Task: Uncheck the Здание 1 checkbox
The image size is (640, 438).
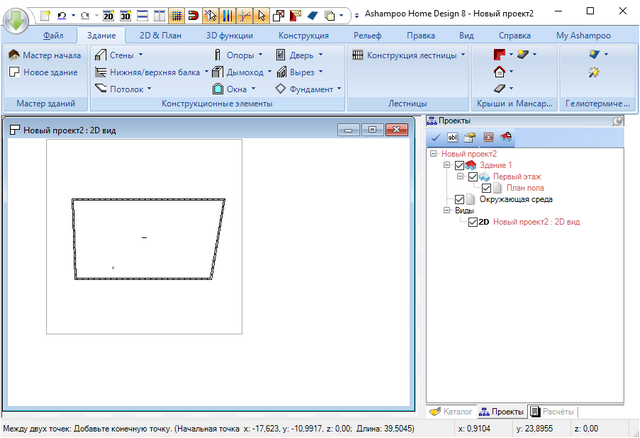Action: (x=460, y=165)
